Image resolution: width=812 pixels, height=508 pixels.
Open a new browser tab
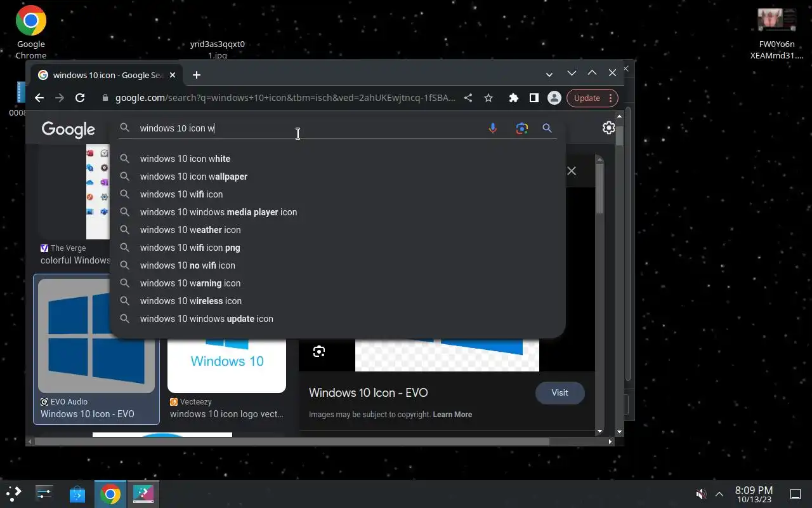click(x=197, y=75)
